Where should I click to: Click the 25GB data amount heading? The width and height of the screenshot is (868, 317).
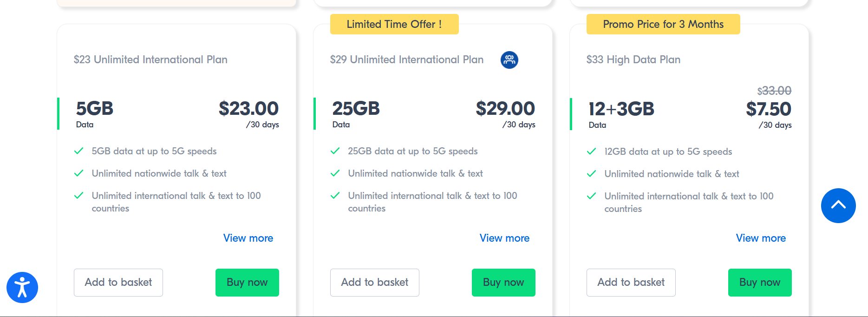(x=356, y=109)
